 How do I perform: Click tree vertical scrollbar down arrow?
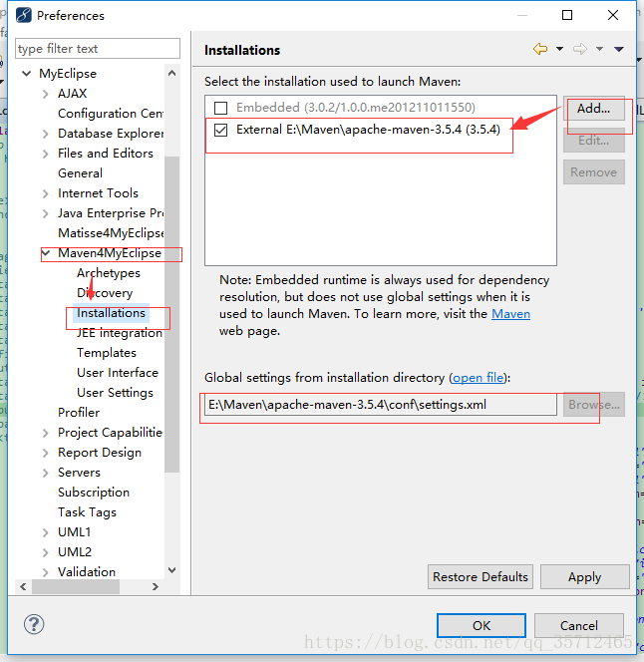coord(171,570)
